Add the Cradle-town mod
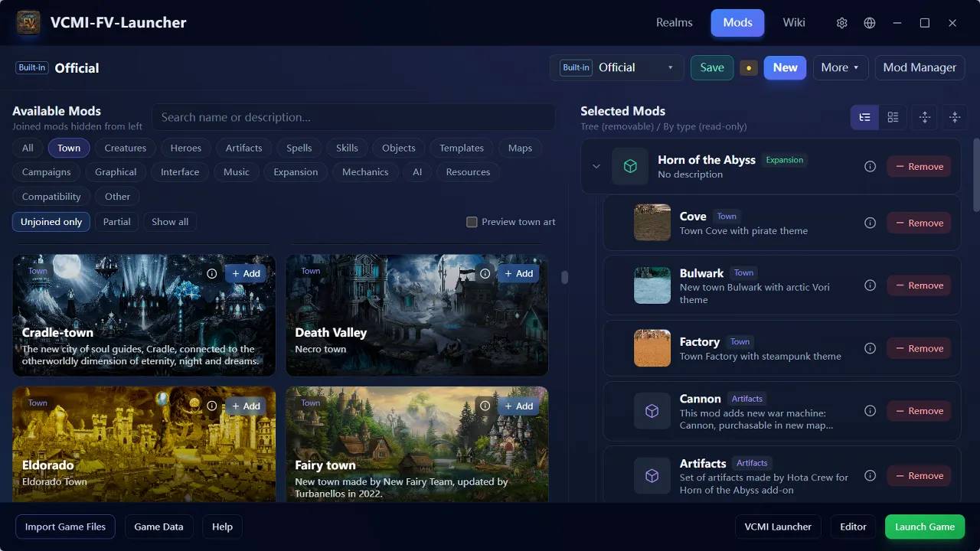Image resolution: width=980 pixels, height=551 pixels. (246, 273)
